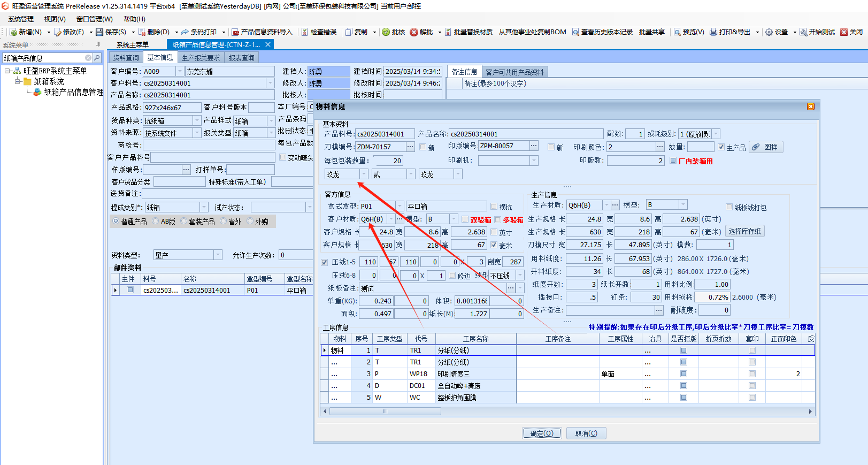
Task: Clear the 纸箱产品信息 search text
Action: coord(88,58)
